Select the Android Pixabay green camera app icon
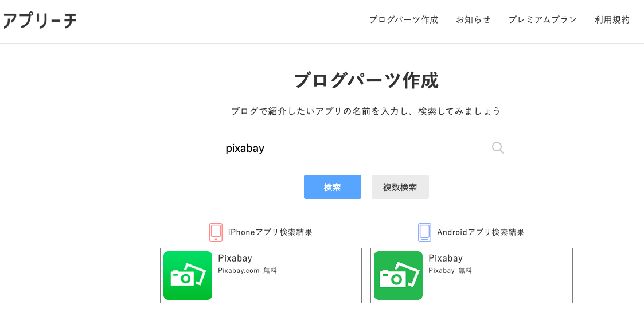The image size is (644, 320). pyautogui.click(x=398, y=276)
